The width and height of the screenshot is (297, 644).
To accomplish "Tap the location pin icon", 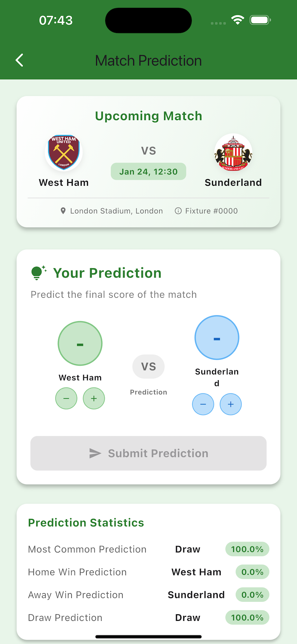I will [63, 211].
